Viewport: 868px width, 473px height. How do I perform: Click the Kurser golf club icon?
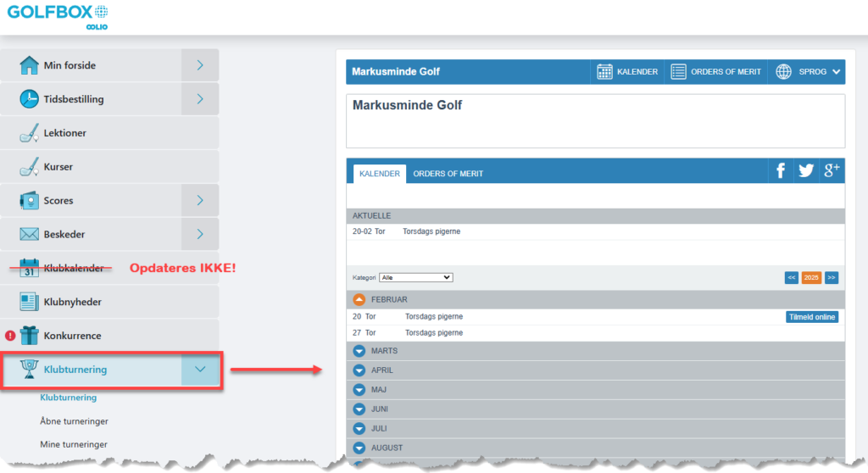pos(29,167)
